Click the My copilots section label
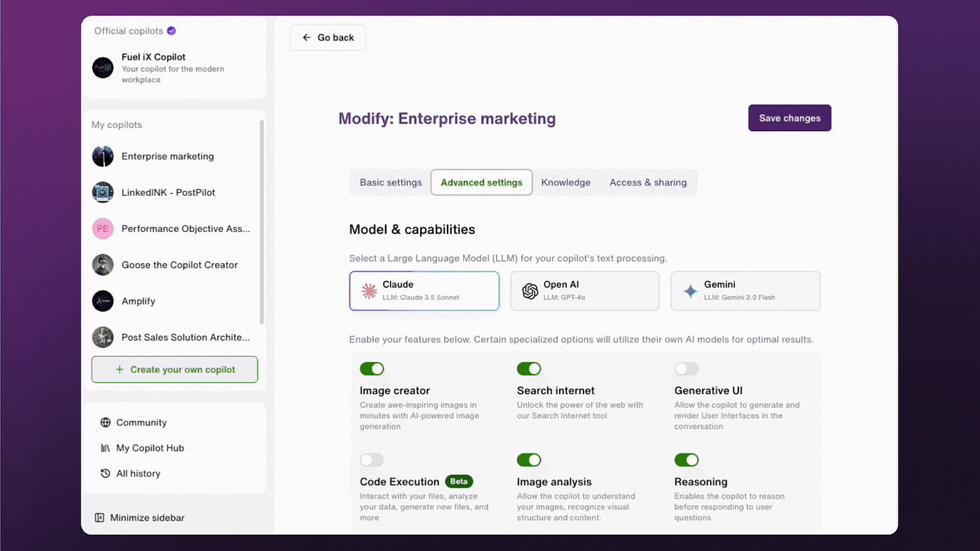Screen dimensions: 980x551 click(x=116, y=125)
